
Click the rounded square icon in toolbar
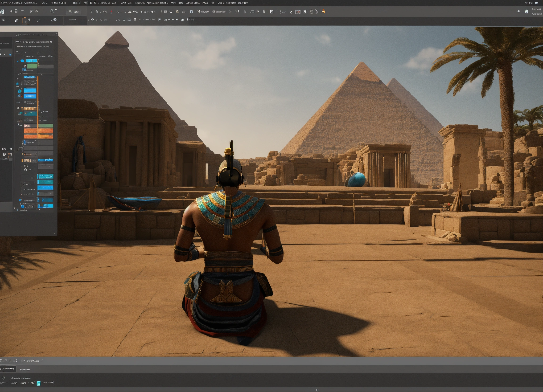click(191, 12)
